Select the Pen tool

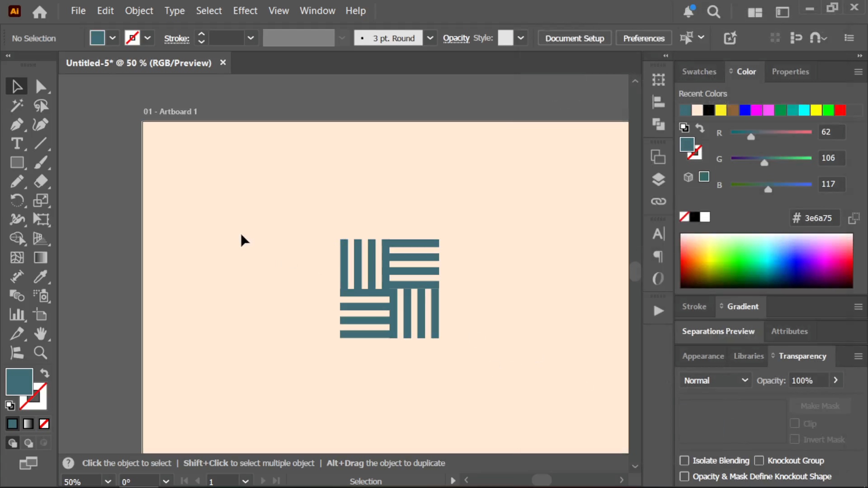17,124
